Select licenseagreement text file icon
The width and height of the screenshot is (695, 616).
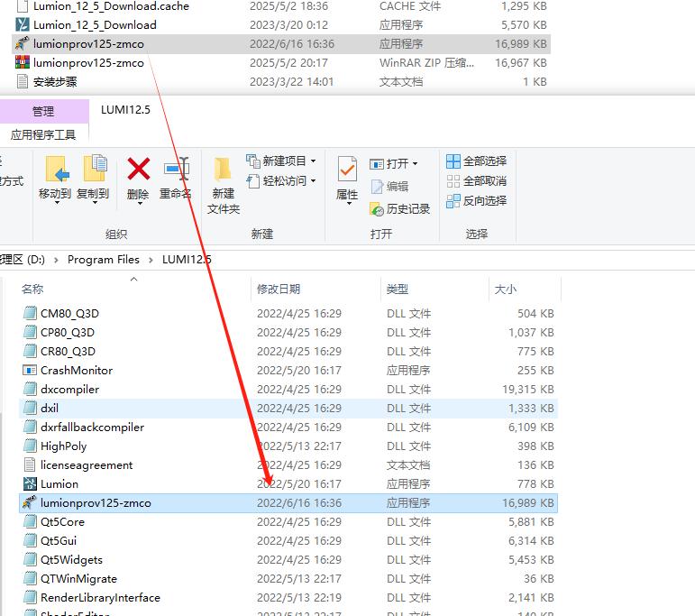pos(30,464)
